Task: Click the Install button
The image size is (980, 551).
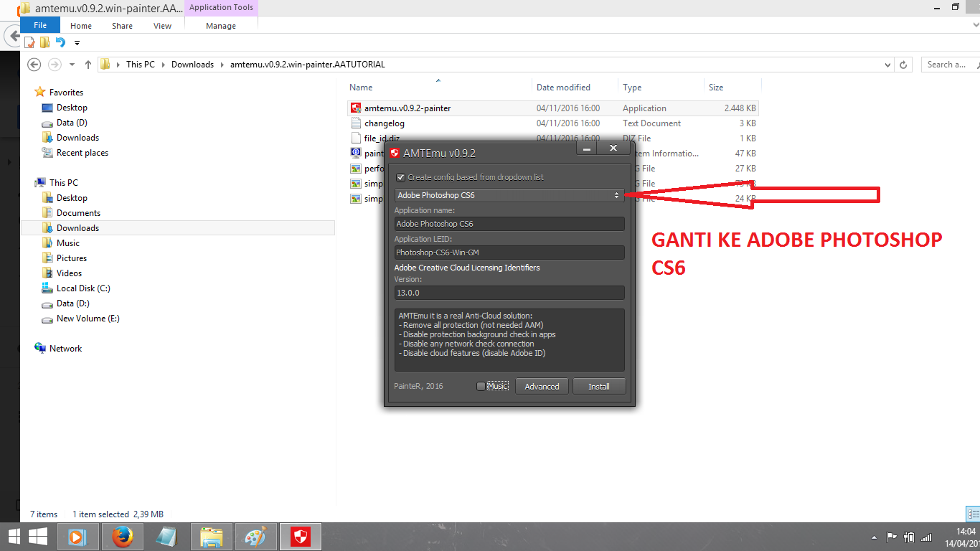Action: coord(599,386)
